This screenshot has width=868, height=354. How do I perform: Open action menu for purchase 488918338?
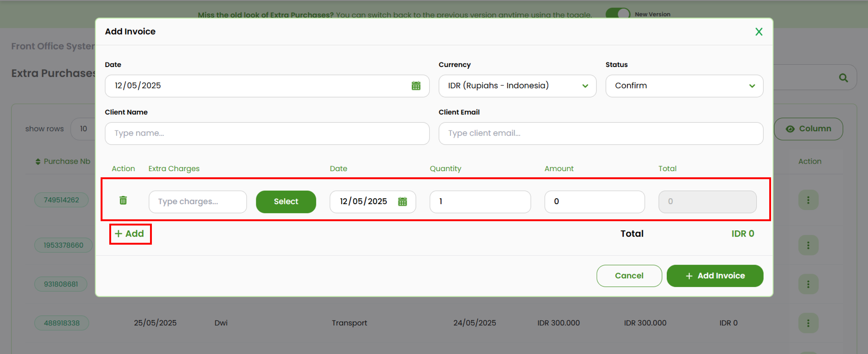tap(808, 323)
